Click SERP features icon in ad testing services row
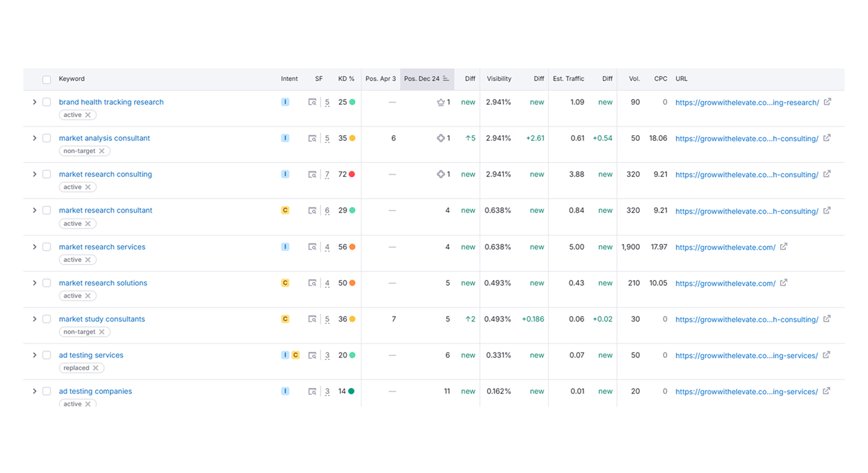 (313, 355)
